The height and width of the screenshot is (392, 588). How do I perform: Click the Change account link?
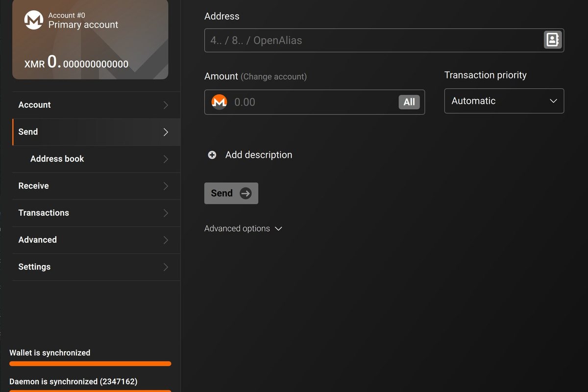click(274, 77)
